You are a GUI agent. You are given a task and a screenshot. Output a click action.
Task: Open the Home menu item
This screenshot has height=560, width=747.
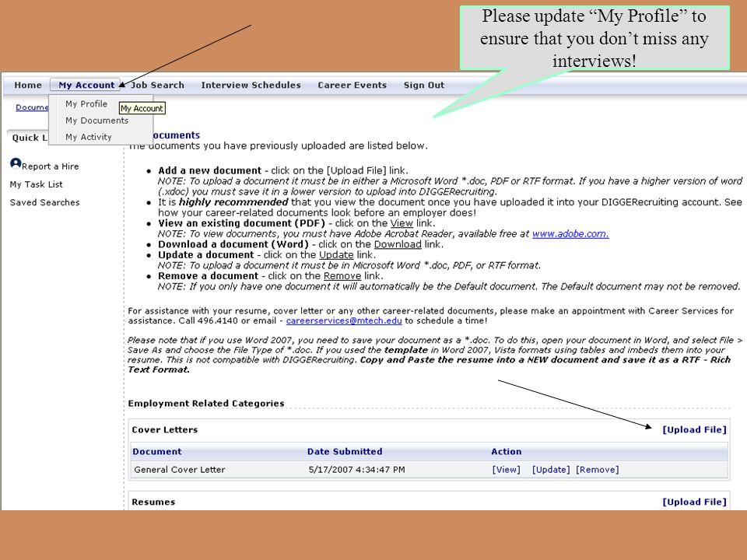pyautogui.click(x=28, y=86)
